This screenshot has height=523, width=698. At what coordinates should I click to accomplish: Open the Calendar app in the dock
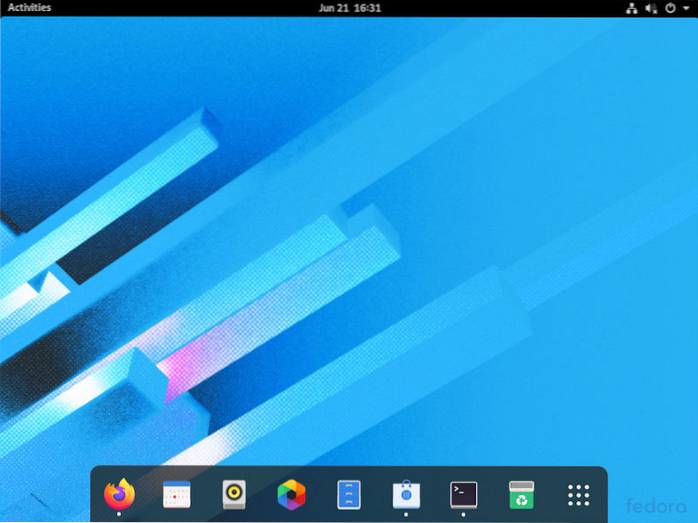tap(177, 494)
